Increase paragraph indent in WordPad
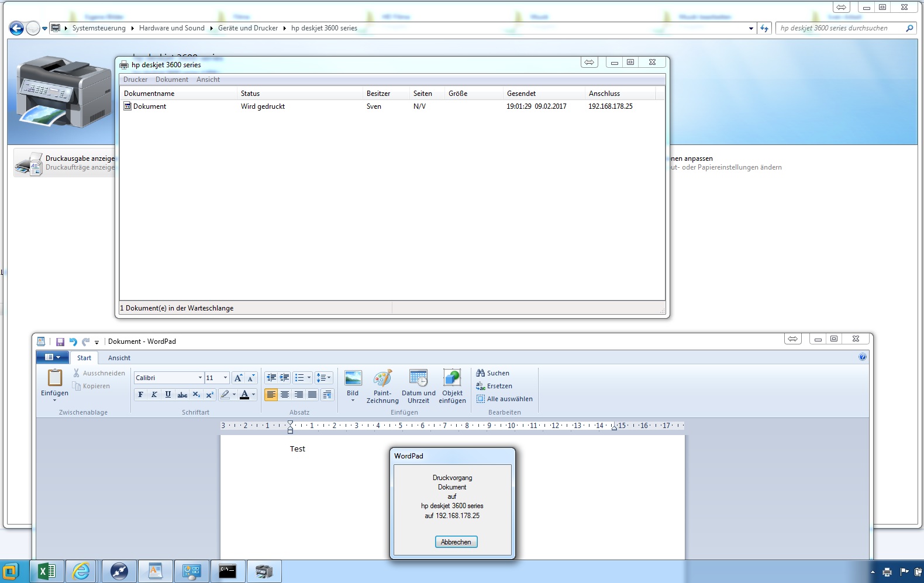 [x=285, y=378]
